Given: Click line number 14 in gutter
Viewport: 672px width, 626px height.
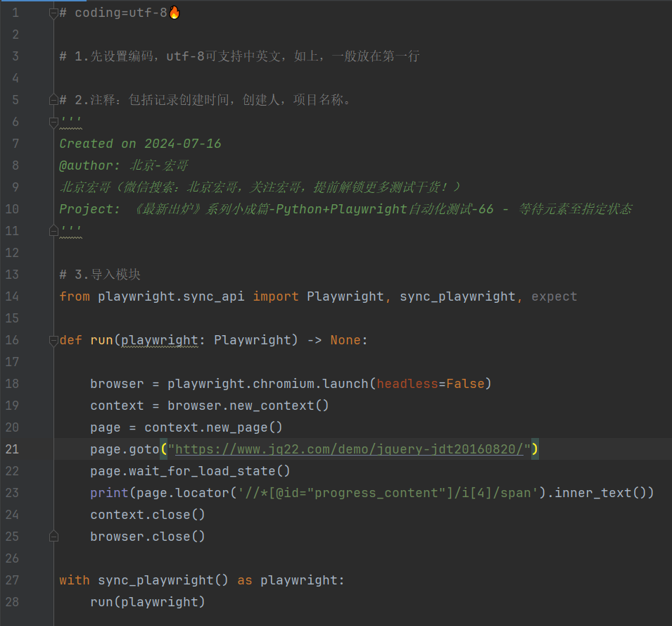Looking at the screenshot, I should tap(12, 296).
